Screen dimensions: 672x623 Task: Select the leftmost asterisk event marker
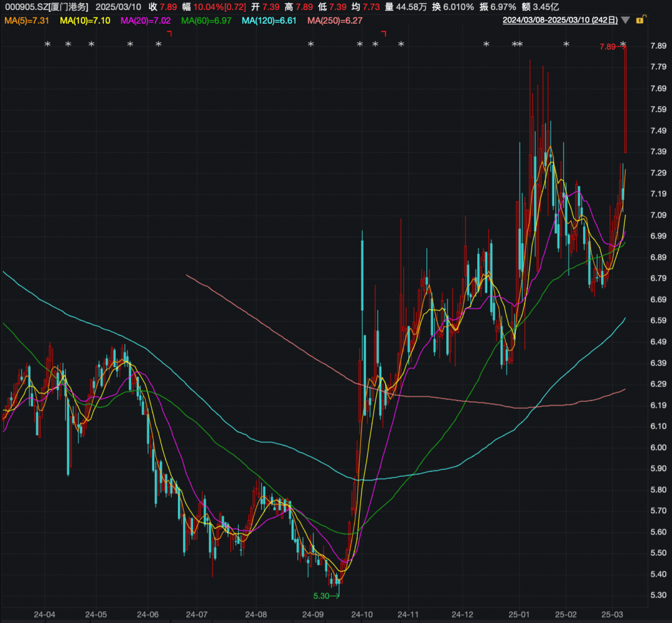pos(47,45)
